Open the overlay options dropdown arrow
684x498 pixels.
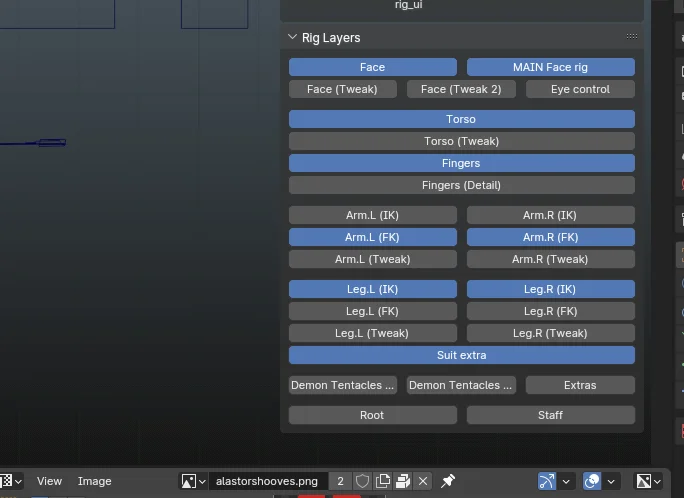pyautogui.click(x=612, y=481)
